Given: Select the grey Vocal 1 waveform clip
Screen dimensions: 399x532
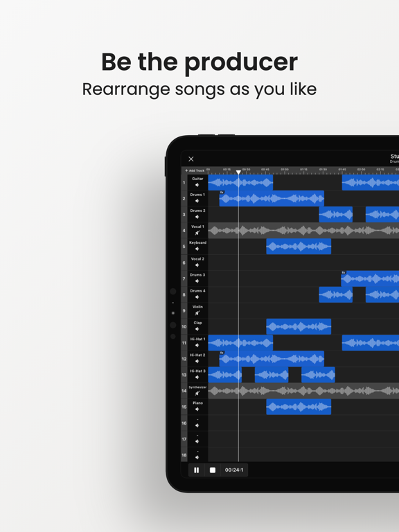Looking at the screenshot, I should click(303, 231).
